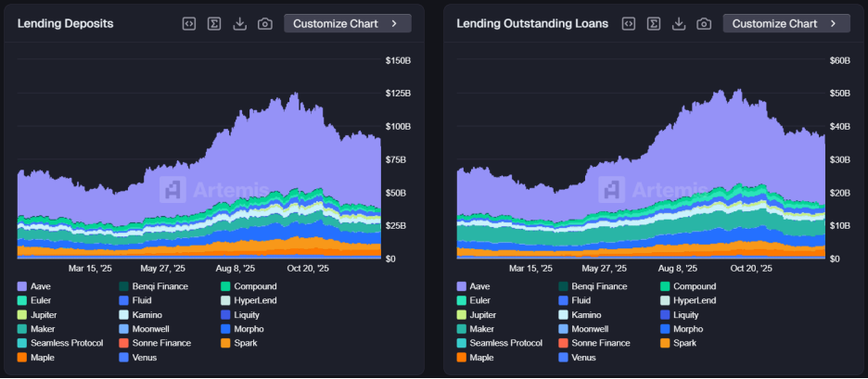Click the Lending Outstanding Loans chart title
Screen dimensions: 868x379
coord(532,23)
